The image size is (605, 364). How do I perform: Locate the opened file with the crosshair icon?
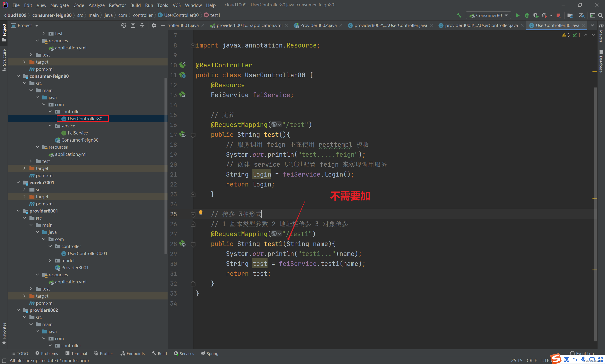[124, 25]
